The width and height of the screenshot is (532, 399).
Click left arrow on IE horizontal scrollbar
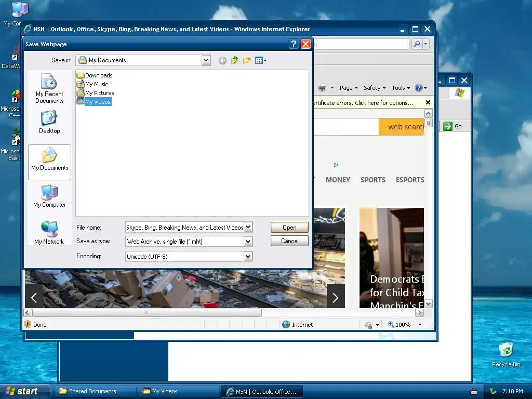[28, 312]
